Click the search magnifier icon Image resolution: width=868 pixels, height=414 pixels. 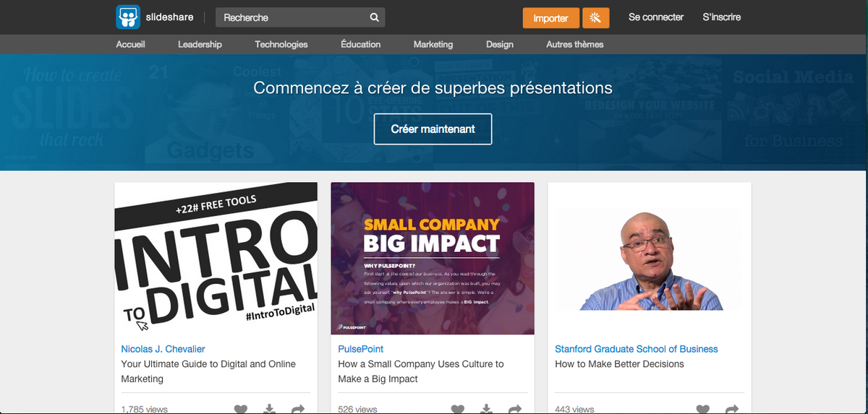(x=374, y=17)
